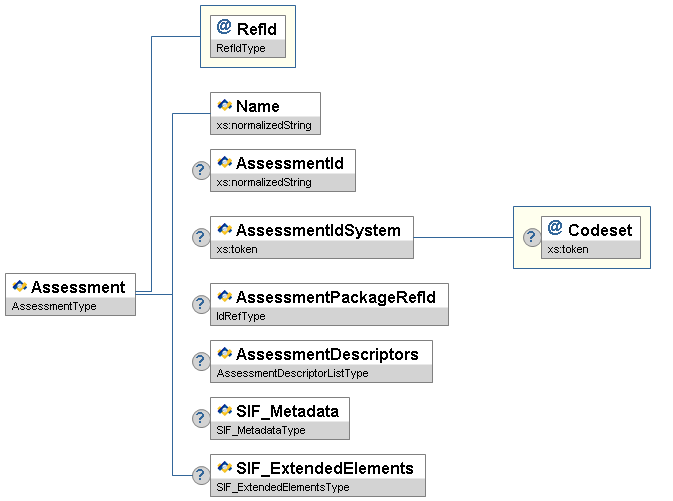Click the optional marker beside AssessmentPackageRefId
This screenshot has width=673, height=501.
tap(200, 304)
